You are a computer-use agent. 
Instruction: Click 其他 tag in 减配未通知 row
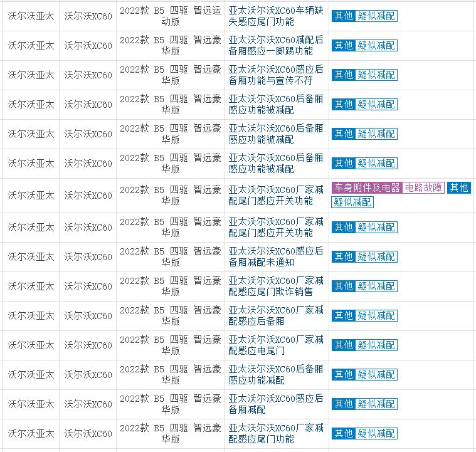[x=343, y=257]
